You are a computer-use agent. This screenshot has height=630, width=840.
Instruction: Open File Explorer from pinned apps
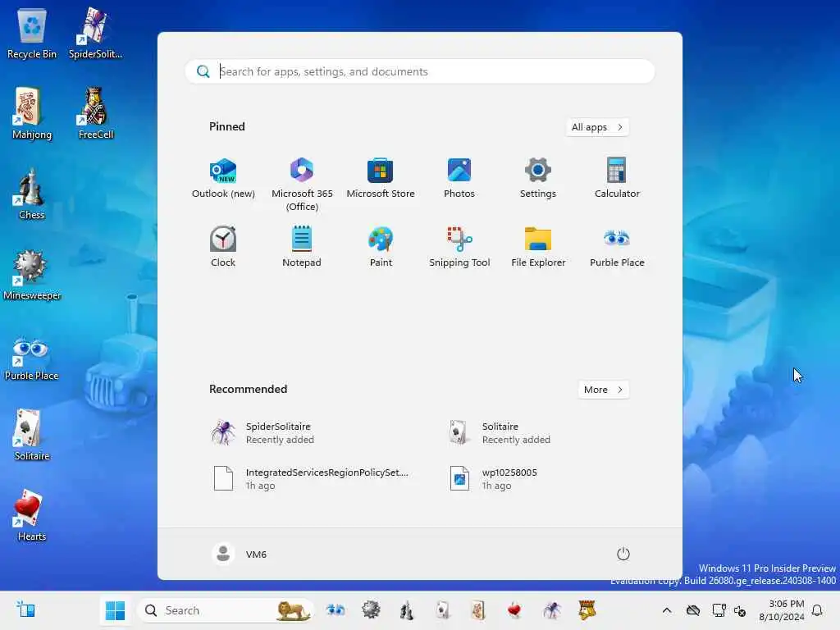tap(538, 248)
